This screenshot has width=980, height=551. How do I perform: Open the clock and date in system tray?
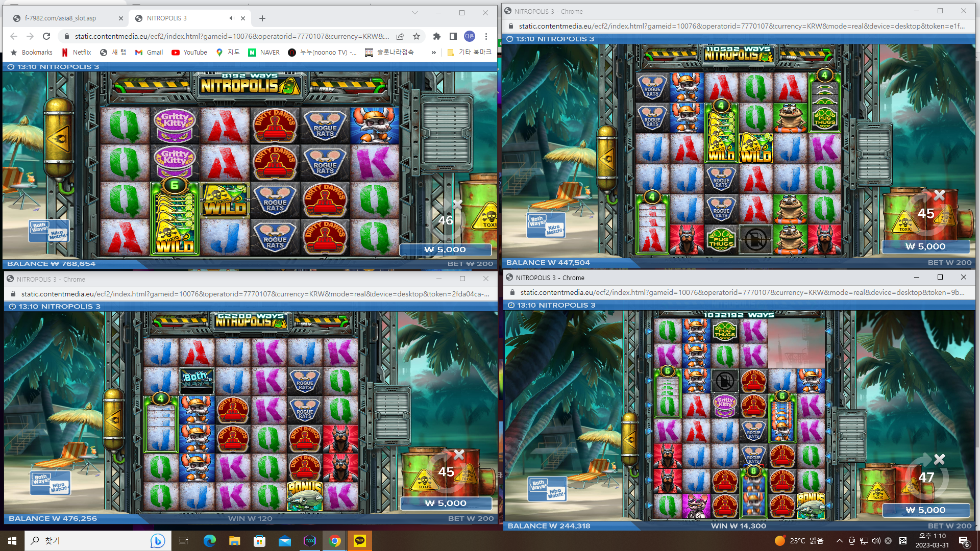point(932,541)
